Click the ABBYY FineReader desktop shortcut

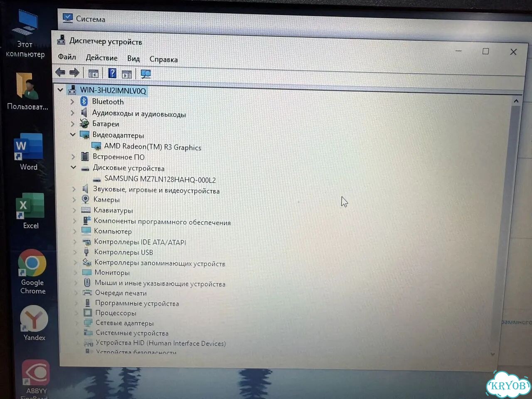click(x=36, y=378)
